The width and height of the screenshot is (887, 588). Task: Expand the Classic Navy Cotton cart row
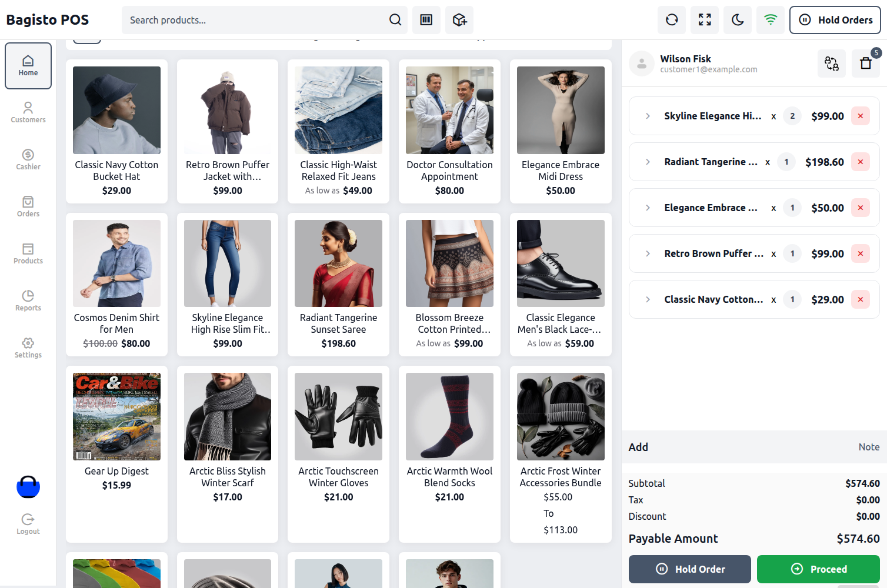coord(648,299)
